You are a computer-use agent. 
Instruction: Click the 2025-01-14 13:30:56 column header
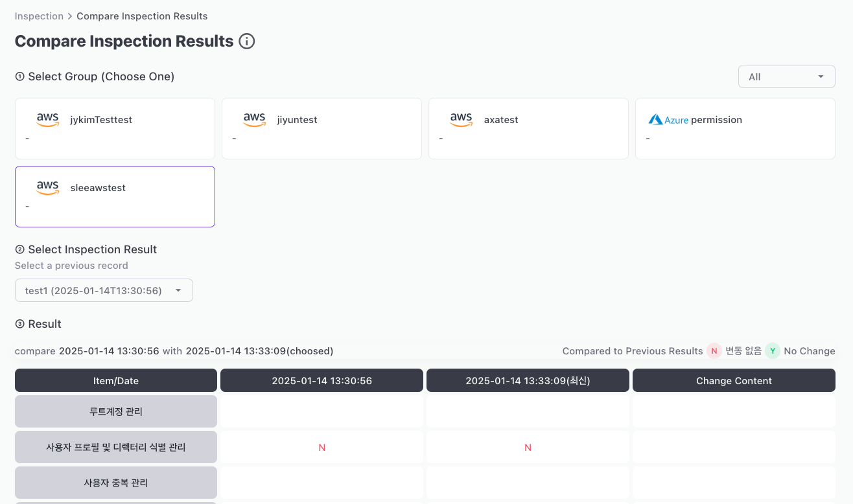[321, 381]
